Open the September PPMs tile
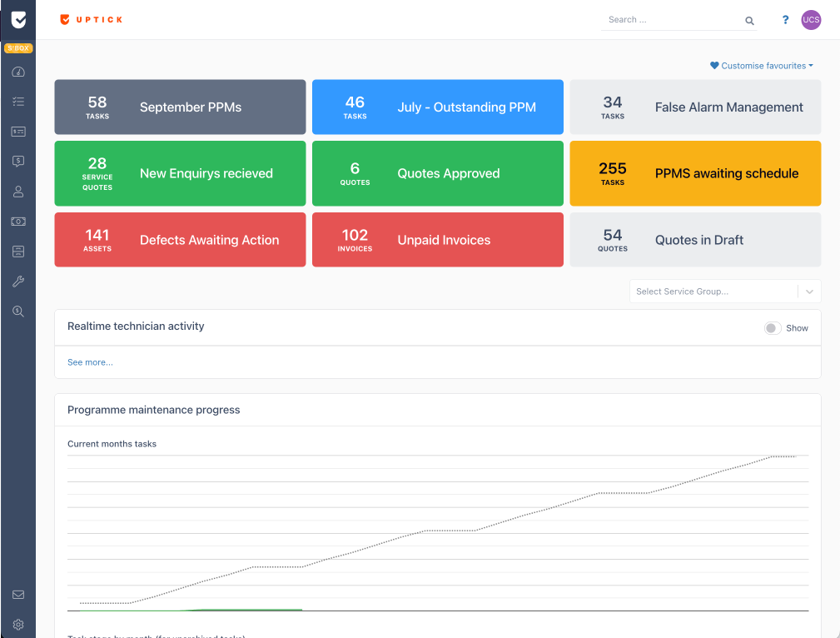This screenshot has width=840, height=638. coord(180,107)
